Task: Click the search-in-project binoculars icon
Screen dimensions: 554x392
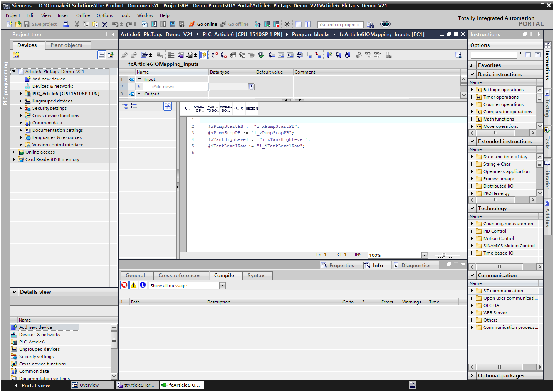Action: [371, 25]
